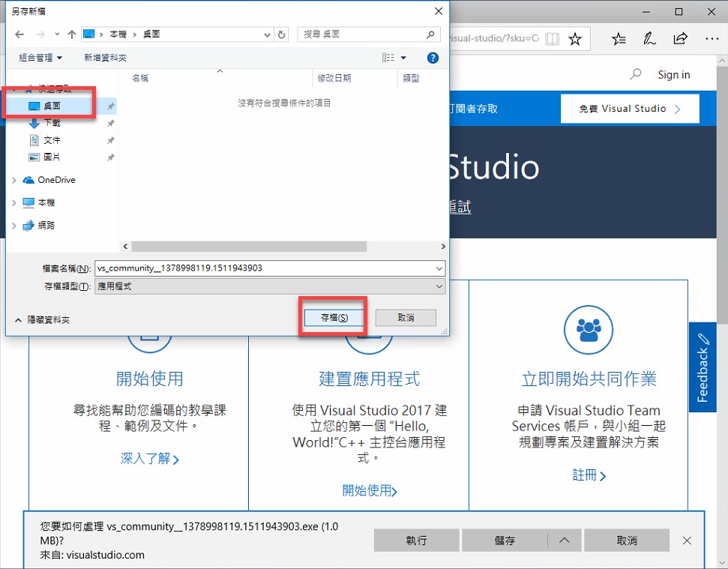Open the 存檔類型 dropdown
Screen dimensions: 728x569
pos(270,286)
